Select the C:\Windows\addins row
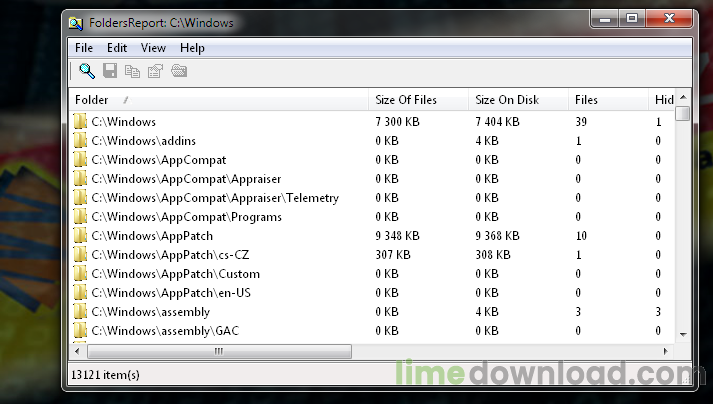The height and width of the screenshot is (404, 713). (x=372, y=141)
